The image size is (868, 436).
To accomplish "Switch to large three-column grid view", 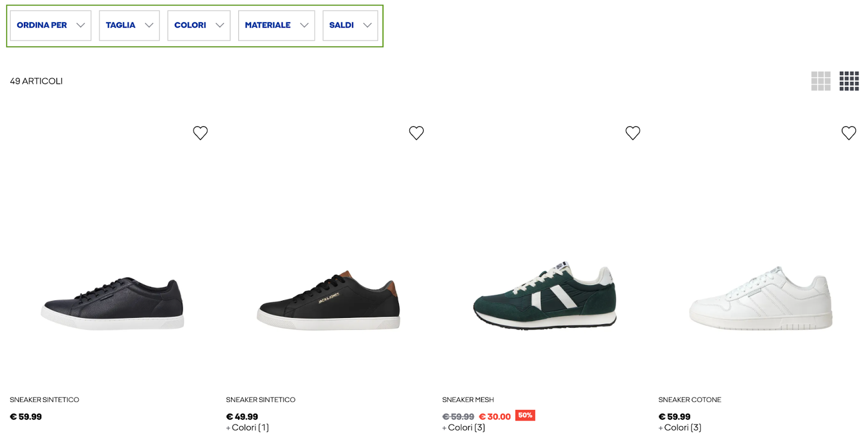I will point(821,81).
